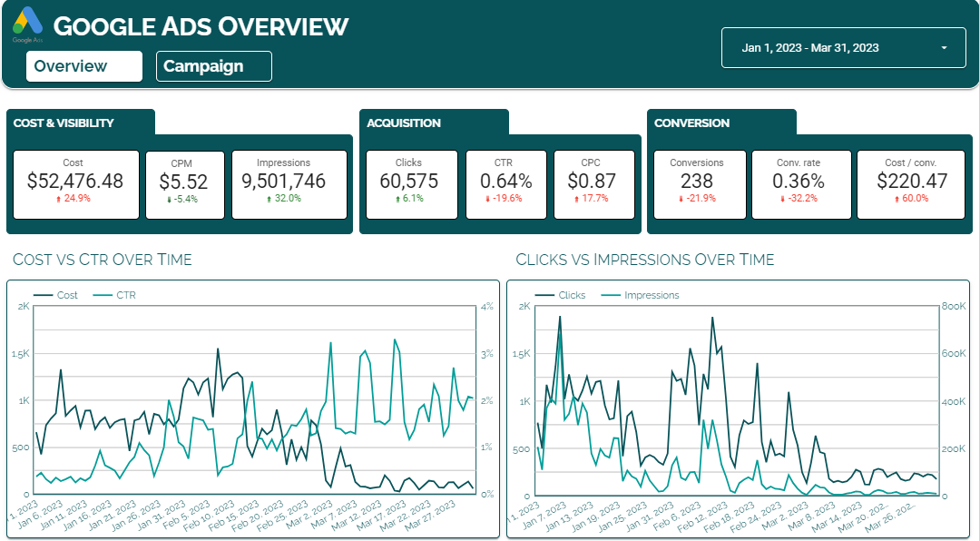Select the Jan 1, 2023 - Mar 31, 2023 date range
Image resolution: width=980 pixels, height=541 pixels.
(x=810, y=48)
